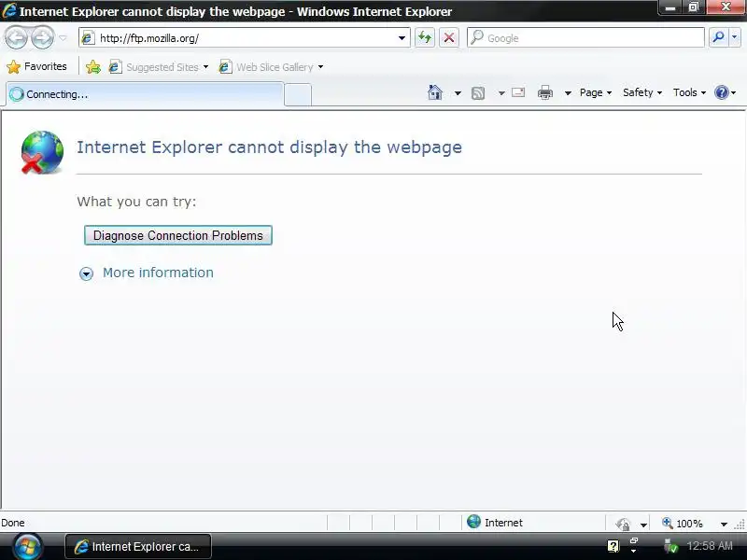The image size is (747, 560).
Task: Click Diagnose Connection Problems button
Action: [x=178, y=235]
